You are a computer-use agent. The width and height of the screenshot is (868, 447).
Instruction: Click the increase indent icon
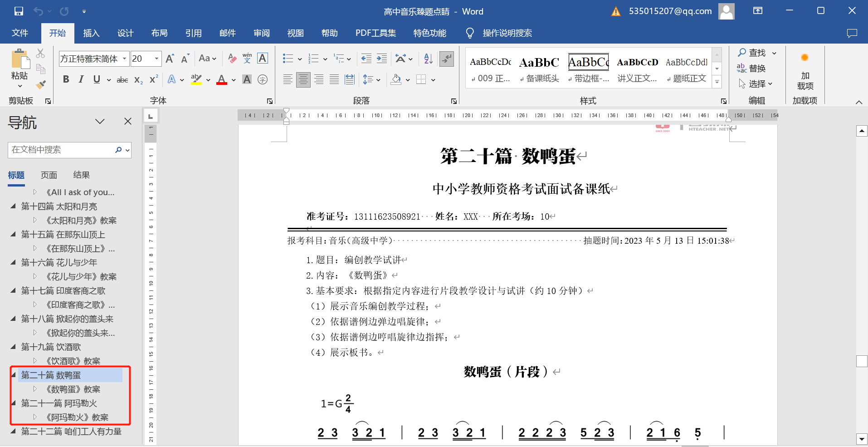(x=382, y=59)
